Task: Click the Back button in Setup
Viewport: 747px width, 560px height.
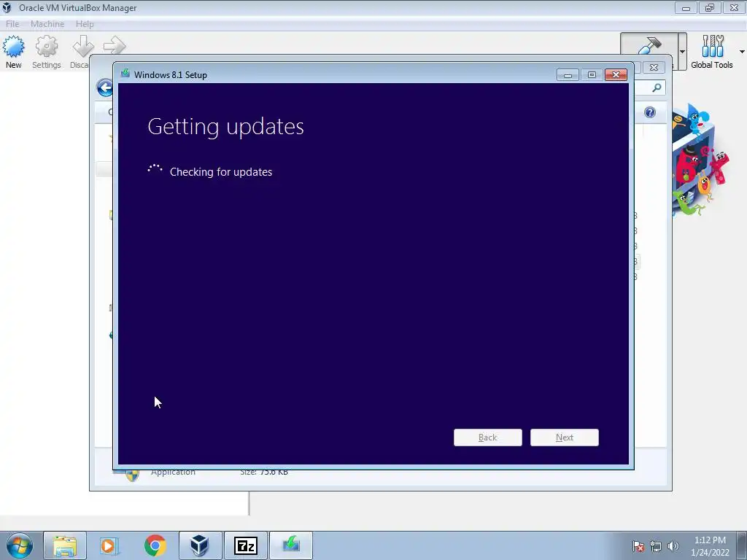Action: tap(488, 437)
